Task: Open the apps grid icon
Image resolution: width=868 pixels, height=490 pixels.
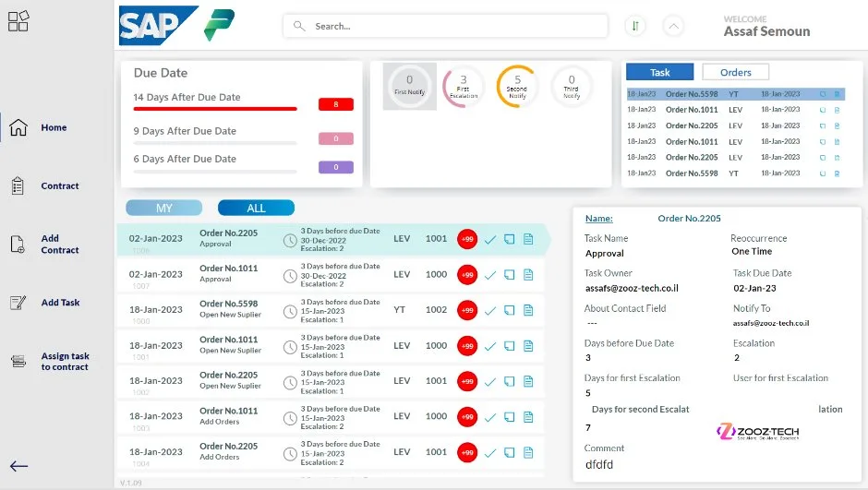Action: [x=18, y=21]
